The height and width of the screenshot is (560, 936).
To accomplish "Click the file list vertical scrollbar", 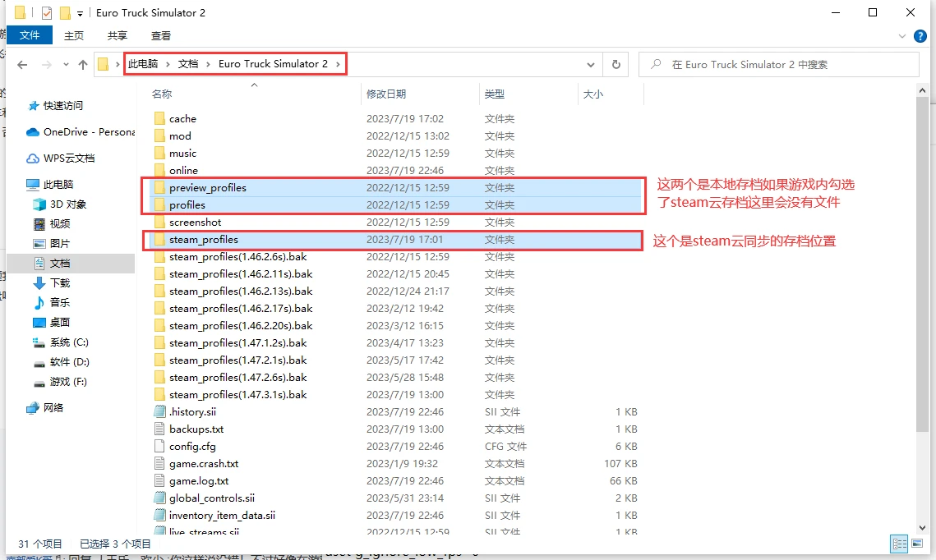I will pos(922,263).
